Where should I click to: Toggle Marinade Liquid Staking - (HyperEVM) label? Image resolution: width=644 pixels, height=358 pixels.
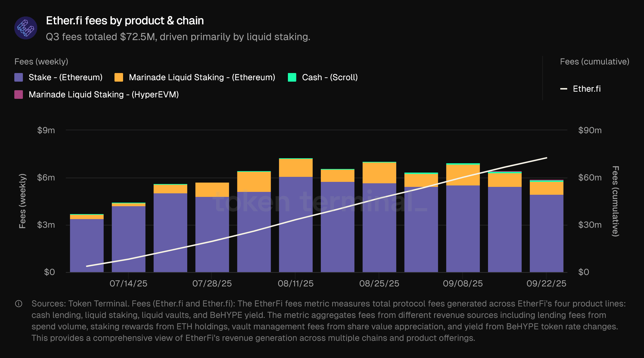(x=104, y=95)
